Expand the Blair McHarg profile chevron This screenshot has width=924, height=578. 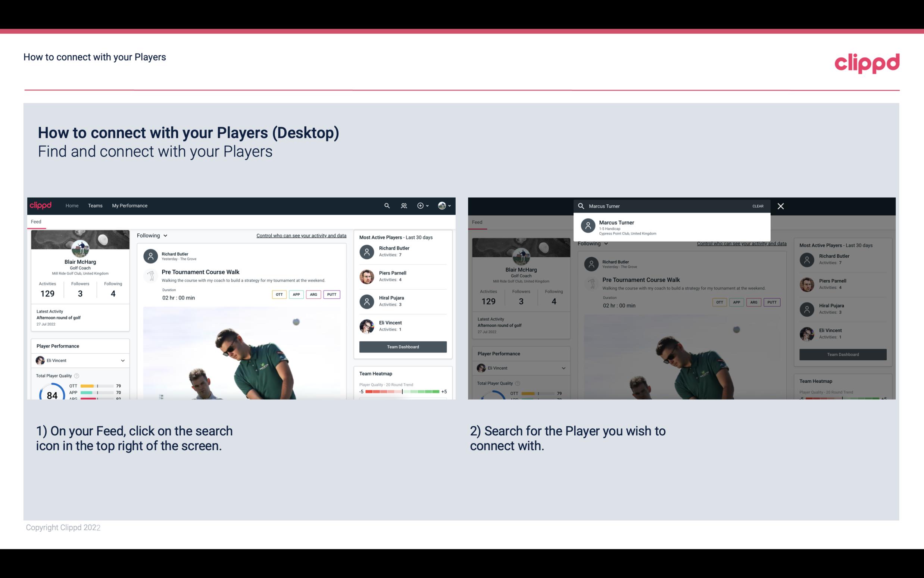[x=450, y=206]
